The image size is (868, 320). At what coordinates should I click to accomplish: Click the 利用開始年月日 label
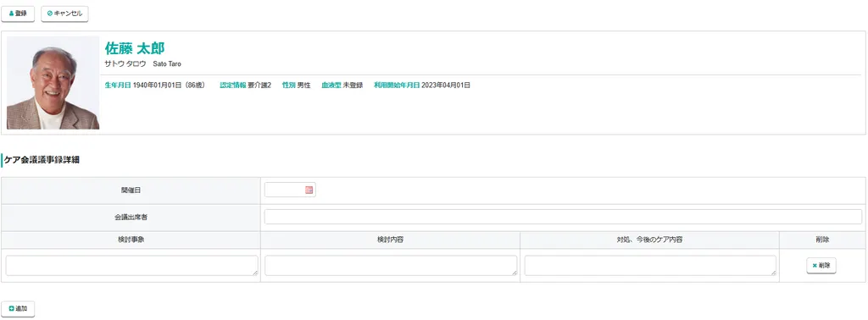(x=397, y=86)
